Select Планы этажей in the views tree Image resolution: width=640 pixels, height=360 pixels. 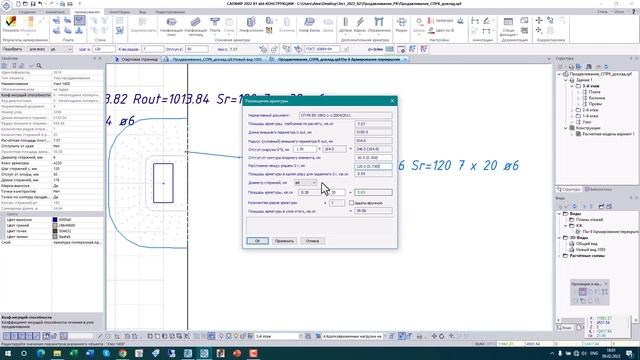(589, 220)
